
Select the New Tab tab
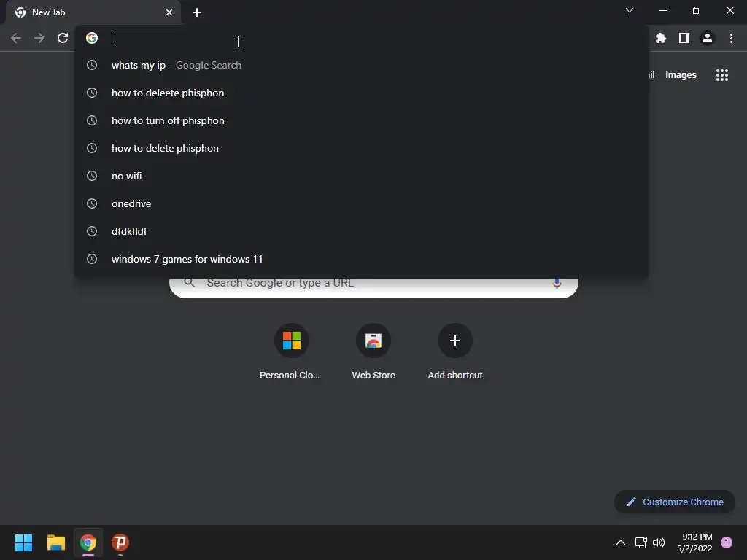click(x=93, y=12)
